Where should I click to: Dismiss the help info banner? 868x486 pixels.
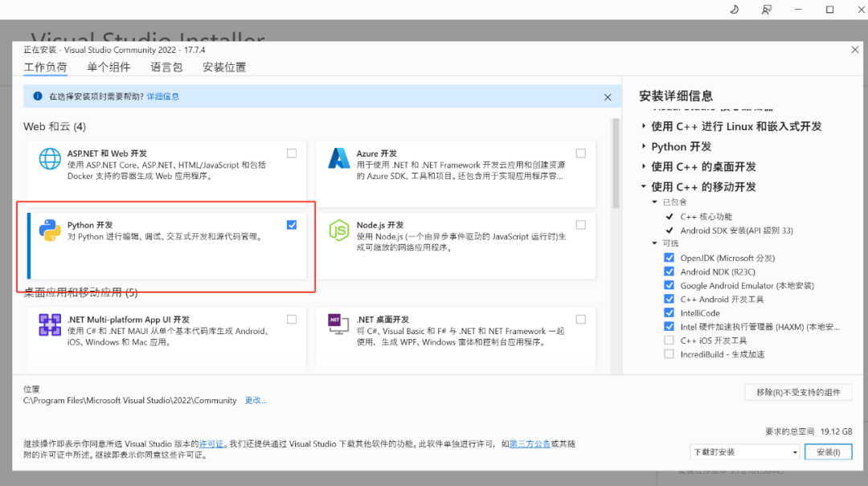[608, 97]
